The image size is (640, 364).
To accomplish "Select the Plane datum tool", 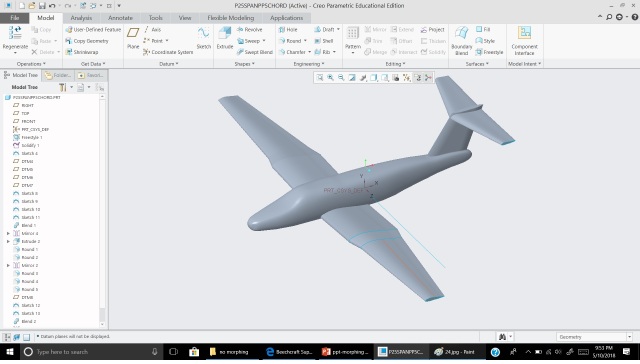I will coord(133,38).
